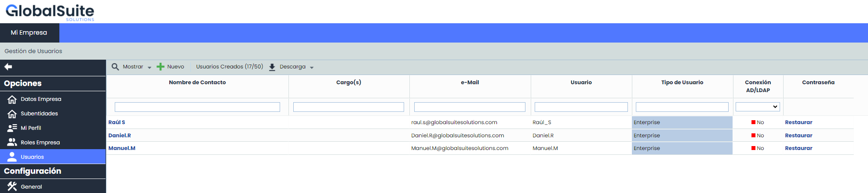This screenshot has width=868, height=193.
Task: Select Usuarios in the sidebar menu
Action: click(32, 157)
